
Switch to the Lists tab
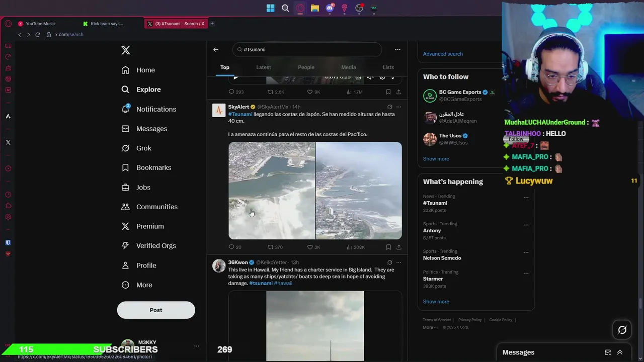click(388, 67)
